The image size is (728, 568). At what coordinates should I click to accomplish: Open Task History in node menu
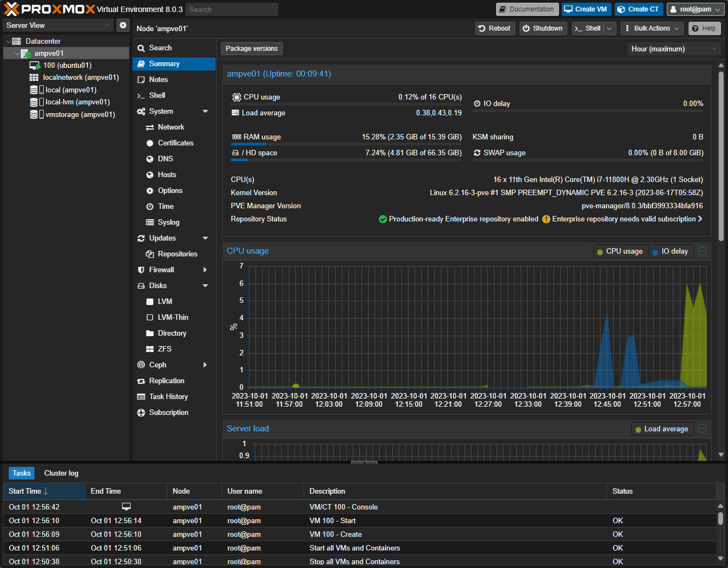coord(168,397)
